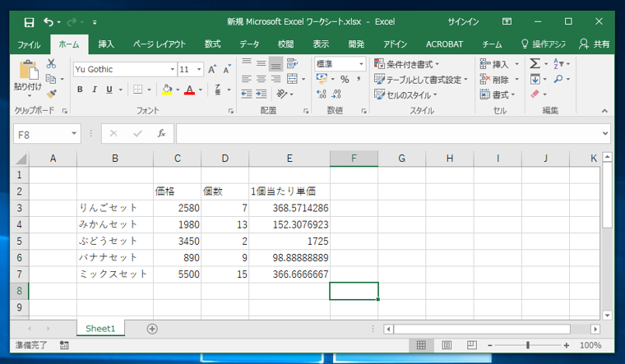625x364 pixels.
Task: Click the サインイン button
Action: tap(463, 21)
